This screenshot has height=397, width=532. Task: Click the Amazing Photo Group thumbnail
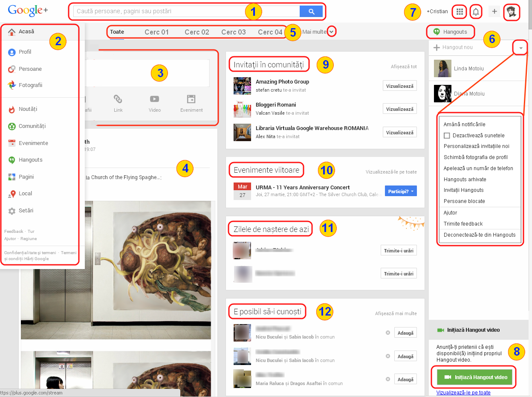tap(242, 86)
